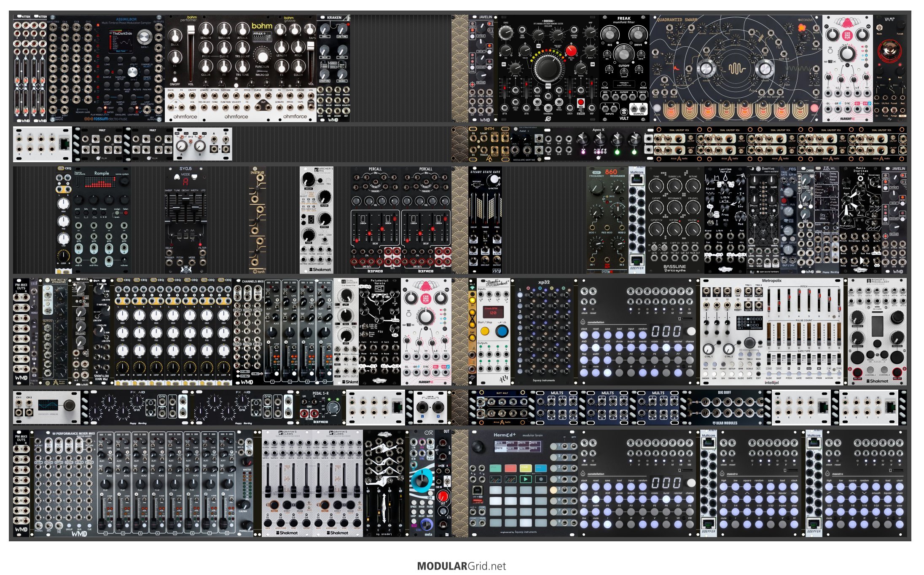Viewport: 924px width, 575px height.
Task: Click the leftmost Apex X knob
Action: [x=582, y=138]
